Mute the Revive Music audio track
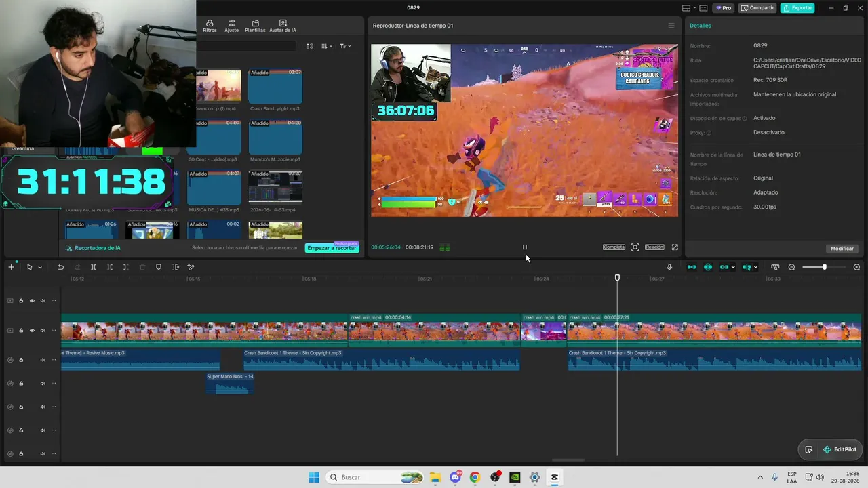Viewport: 868px width, 488px height. pyautogui.click(x=43, y=359)
